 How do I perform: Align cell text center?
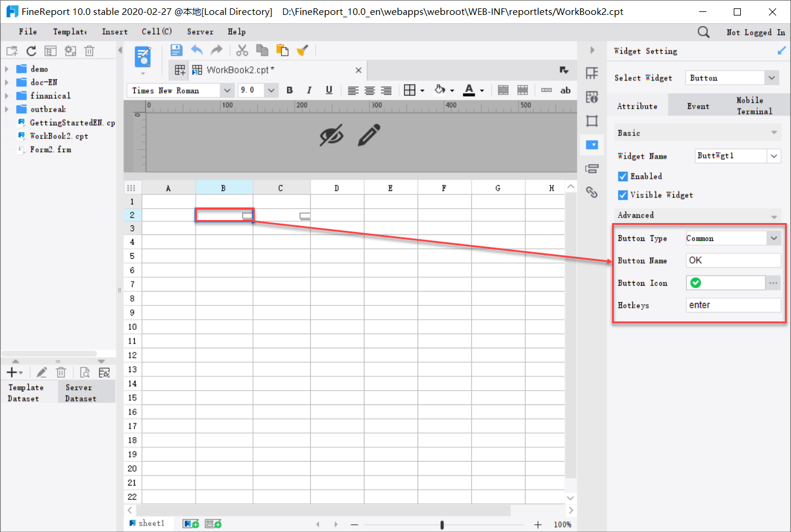pyautogui.click(x=370, y=90)
